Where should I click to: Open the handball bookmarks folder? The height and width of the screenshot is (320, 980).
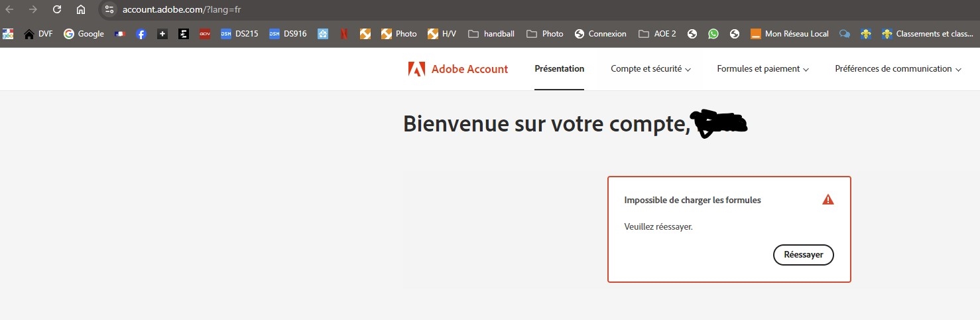(491, 34)
